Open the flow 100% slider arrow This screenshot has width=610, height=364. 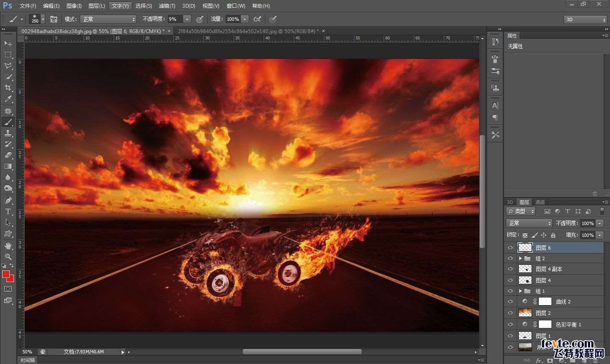click(x=245, y=19)
